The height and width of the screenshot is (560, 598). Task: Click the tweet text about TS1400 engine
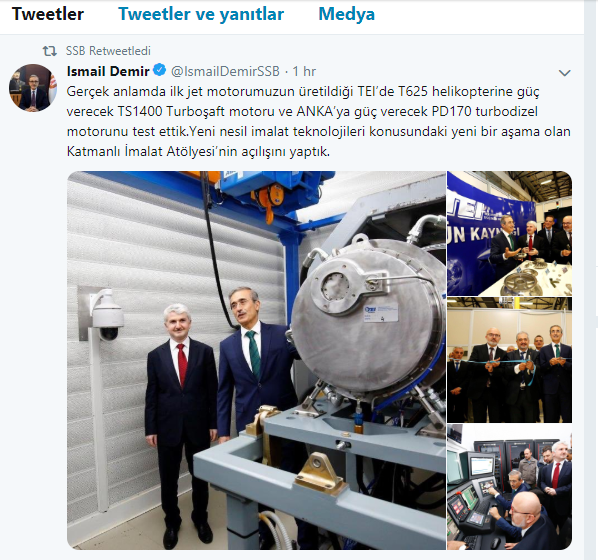[x=318, y=121]
